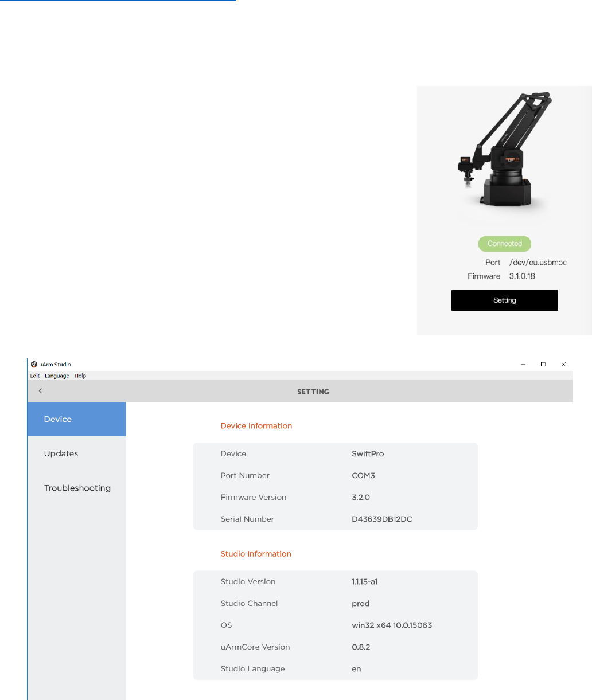592x700 pixels.
Task: Click the prod studio channel value
Action: 361,604
